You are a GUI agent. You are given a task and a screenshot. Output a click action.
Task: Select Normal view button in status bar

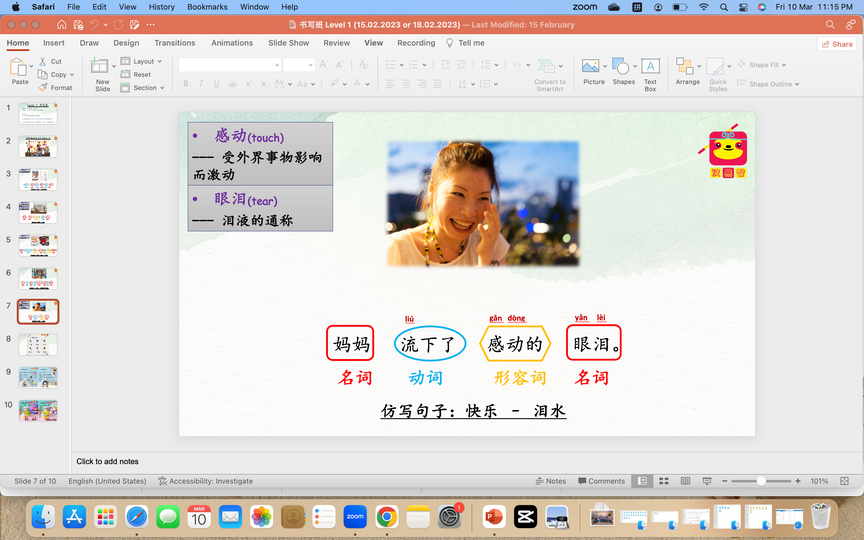(643, 481)
